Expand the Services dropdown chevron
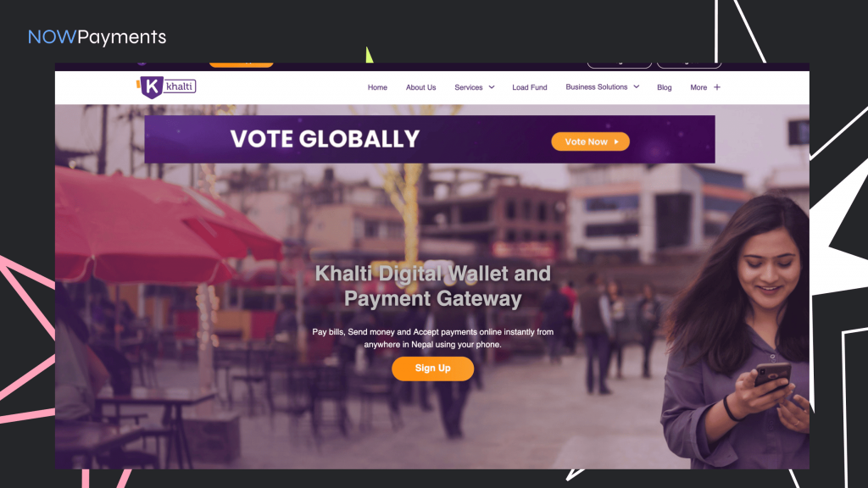868x488 pixels. point(492,87)
